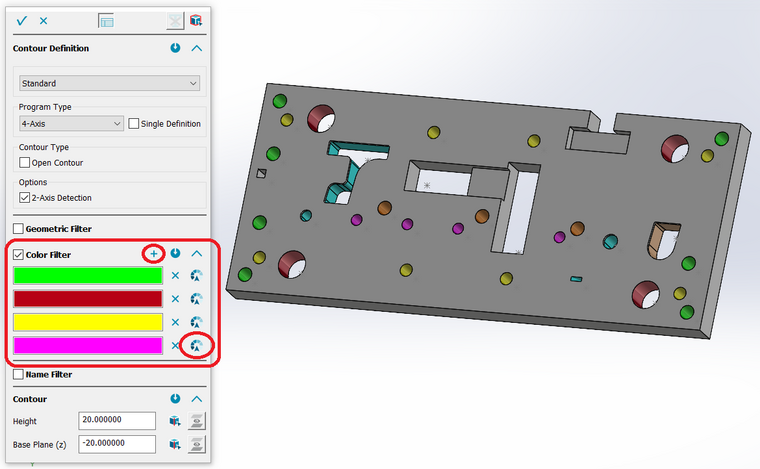Cancel using the blue X icon at top
This screenshot has width=760, height=469.
pyautogui.click(x=43, y=20)
